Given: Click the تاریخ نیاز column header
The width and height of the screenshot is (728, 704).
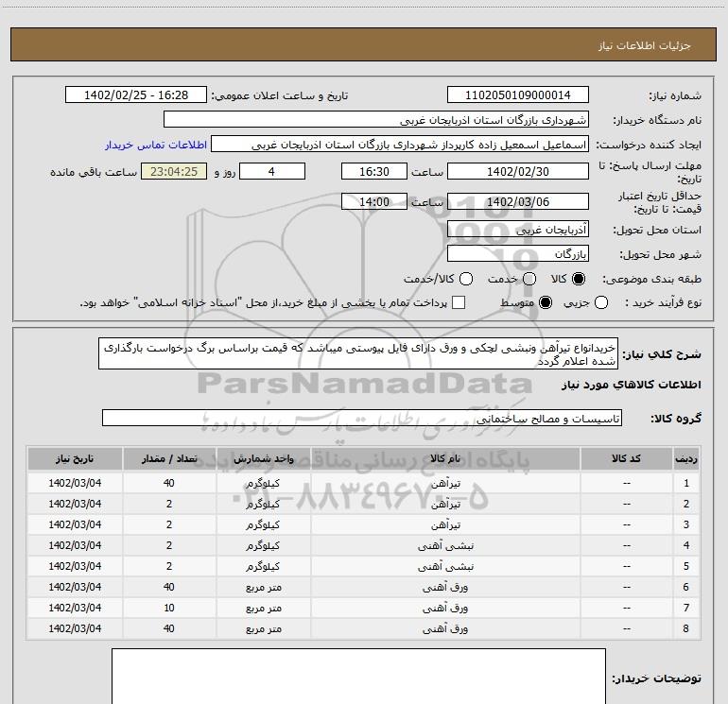Looking at the screenshot, I should pyautogui.click(x=75, y=459).
